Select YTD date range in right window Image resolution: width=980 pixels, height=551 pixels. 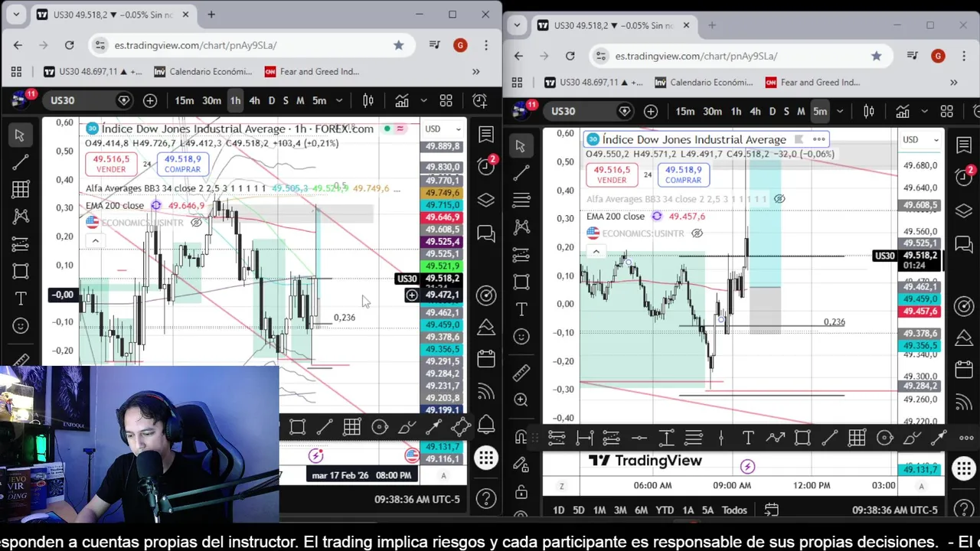click(x=665, y=510)
